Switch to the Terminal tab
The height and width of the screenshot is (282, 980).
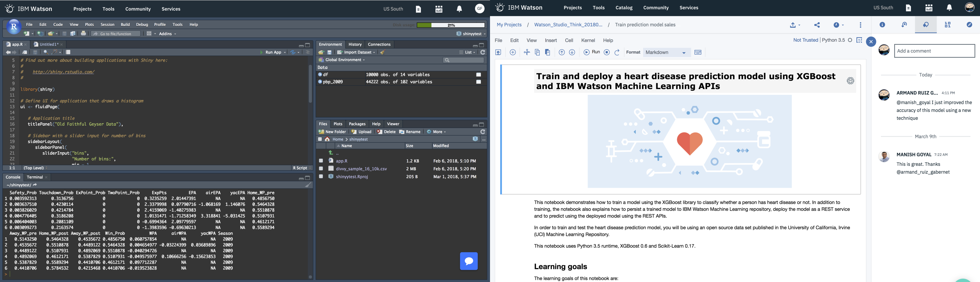tap(35, 177)
